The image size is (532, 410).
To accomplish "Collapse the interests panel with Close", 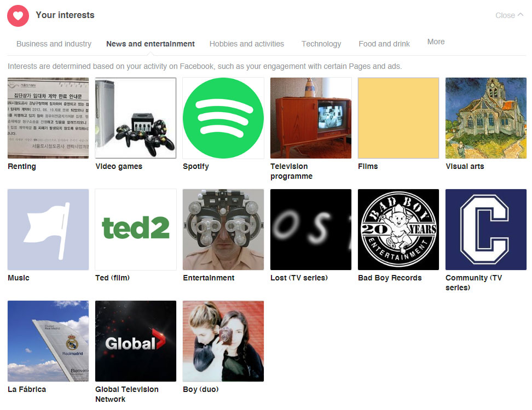I will pos(509,15).
